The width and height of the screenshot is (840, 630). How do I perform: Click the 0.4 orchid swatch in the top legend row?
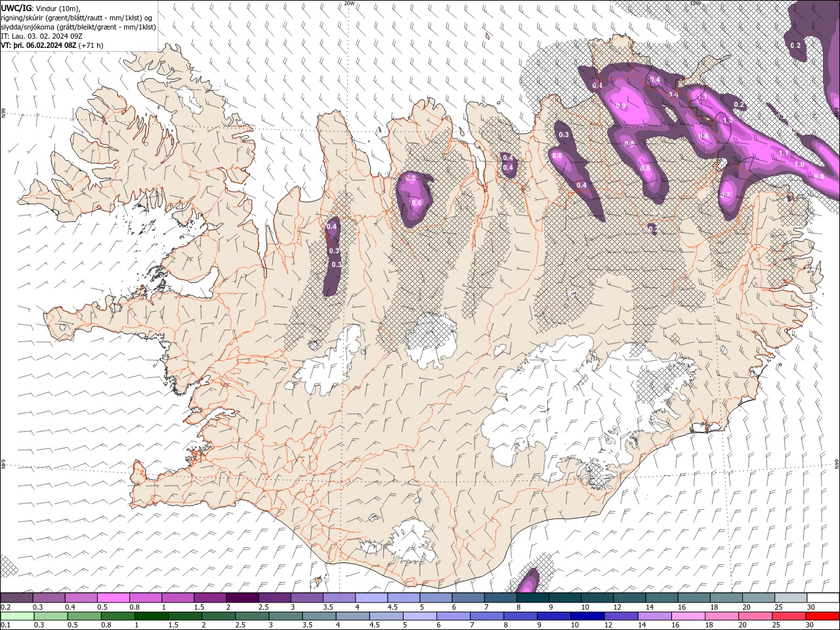[x=81, y=597]
